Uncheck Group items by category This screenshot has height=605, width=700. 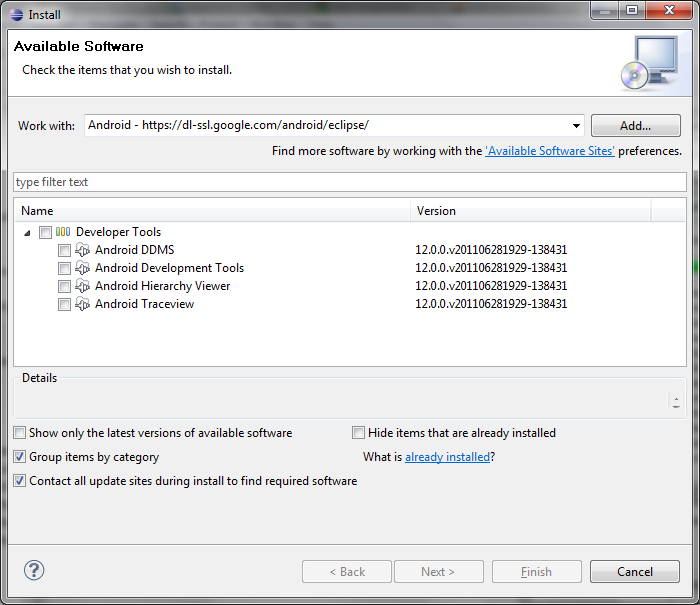coord(20,457)
